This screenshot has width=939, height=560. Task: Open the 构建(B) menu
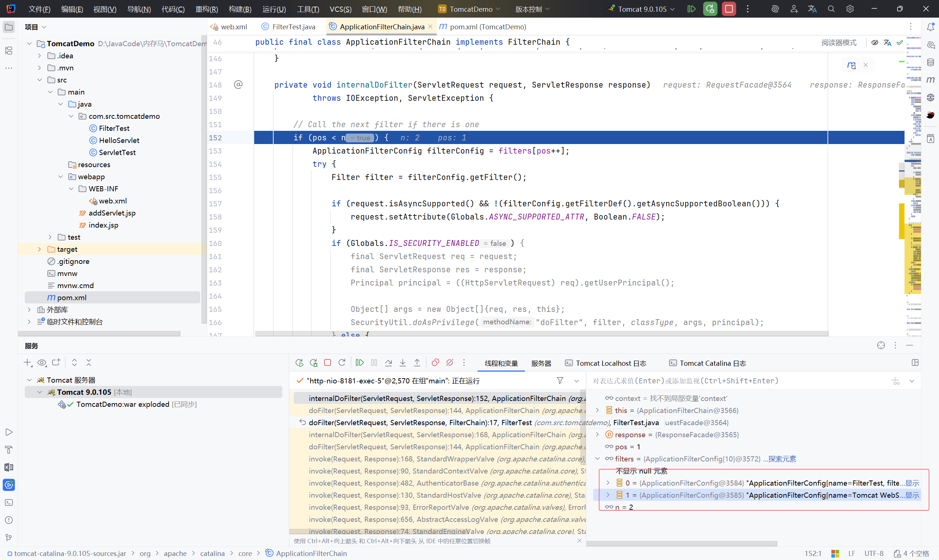(240, 9)
